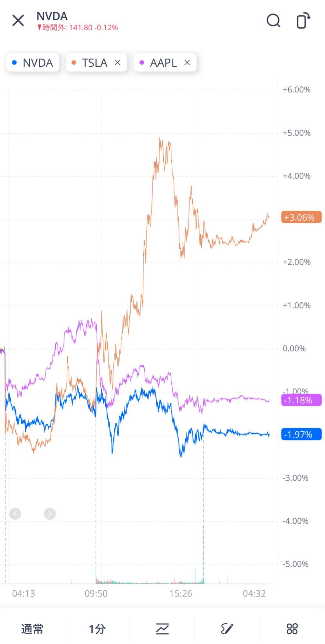Select the NVDA comparison chip
The image size is (325, 644).
click(33, 62)
